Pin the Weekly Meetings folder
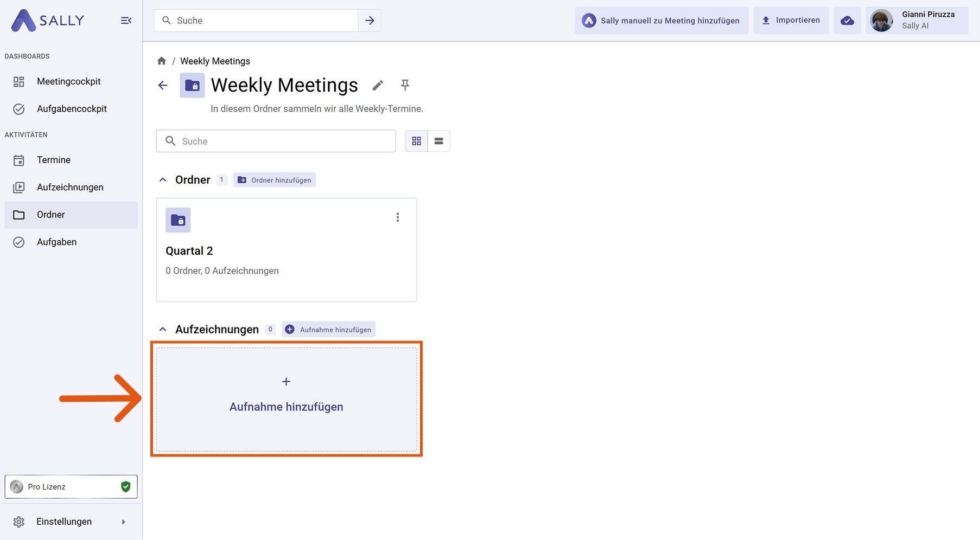The image size is (980, 540). point(405,85)
